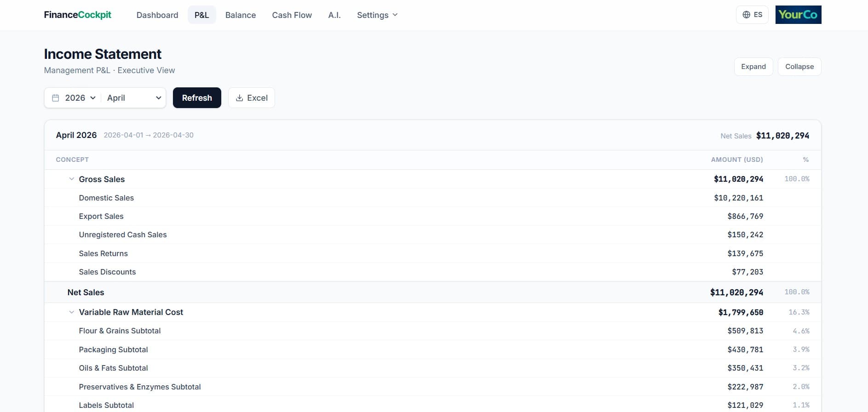Click the Net Sales summary row
Image resolution: width=868 pixels, height=412 pixels.
click(86, 292)
